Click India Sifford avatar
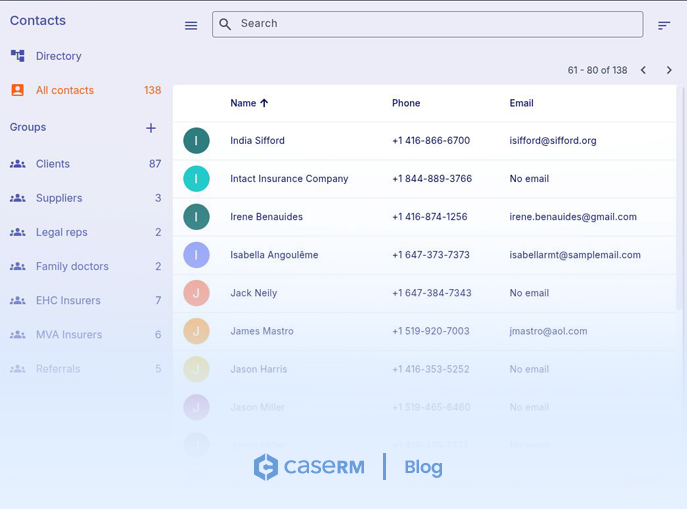Image resolution: width=687 pixels, height=509 pixels. click(196, 141)
